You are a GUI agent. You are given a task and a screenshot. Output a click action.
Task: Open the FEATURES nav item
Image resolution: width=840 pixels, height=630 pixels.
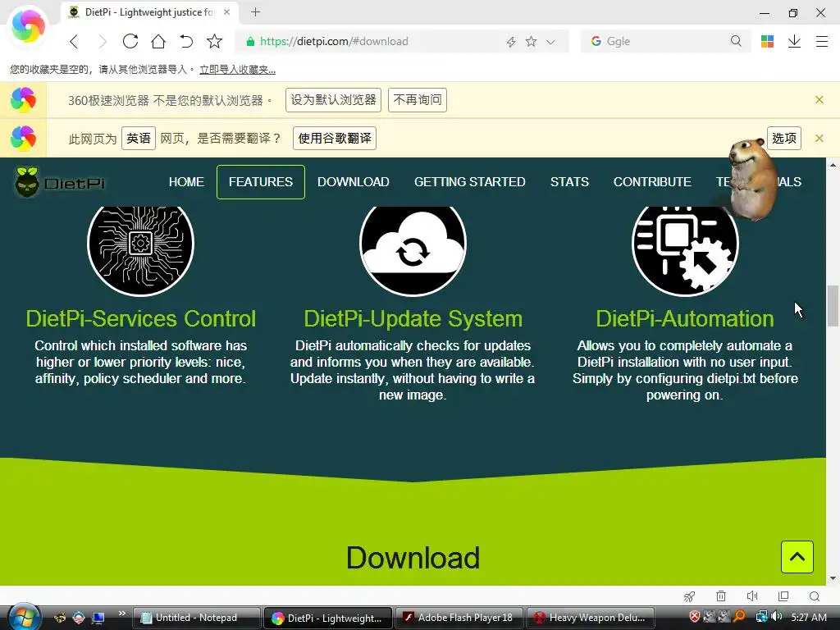tap(261, 182)
